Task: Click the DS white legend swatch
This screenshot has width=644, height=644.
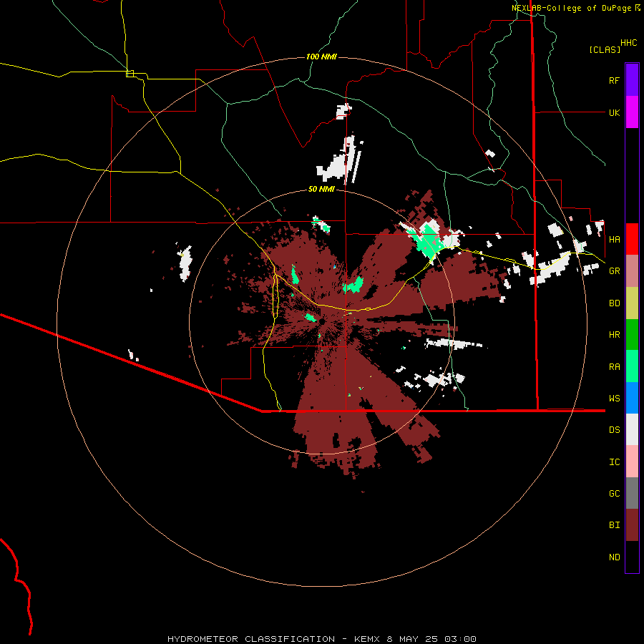Action: 632,429
